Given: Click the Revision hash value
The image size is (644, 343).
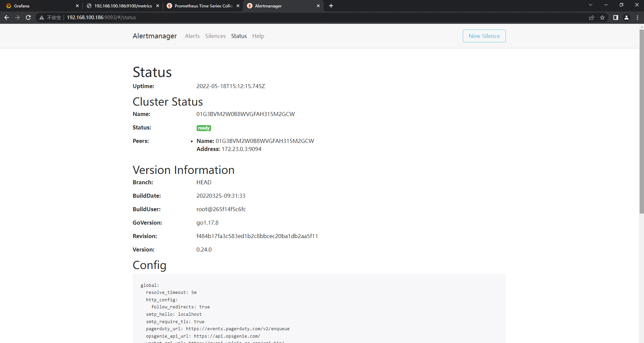Looking at the screenshot, I should 257,236.
